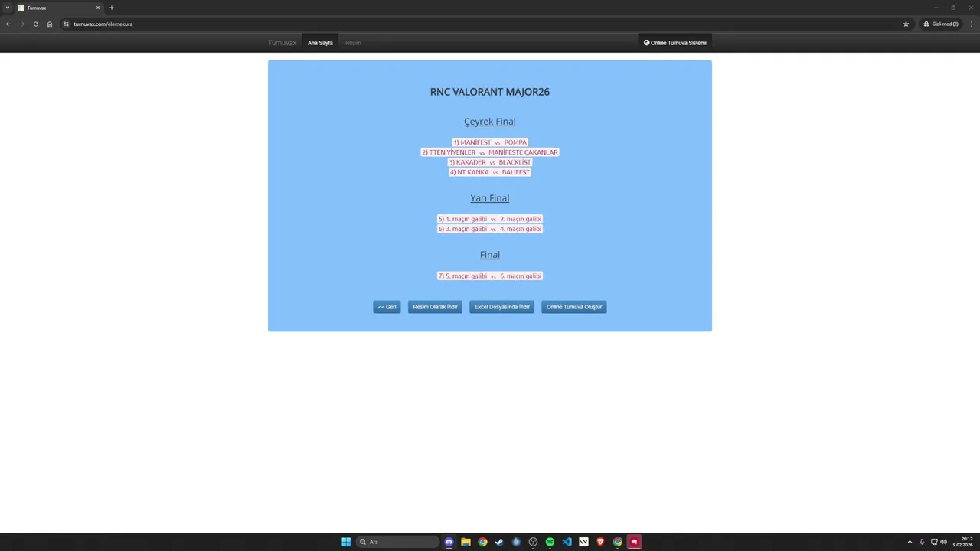Select semifinal row 5) 1. maçın galibi
Image resolution: width=980 pixels, height=551 pixels.
pyautogui.click(x=490, y=219)
